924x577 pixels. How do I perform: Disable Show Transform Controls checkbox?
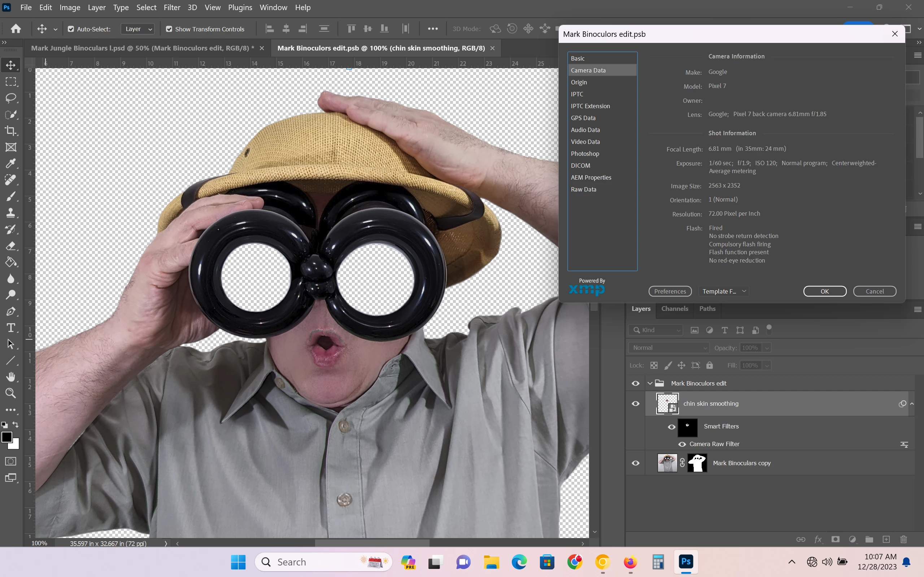point(169,29)
